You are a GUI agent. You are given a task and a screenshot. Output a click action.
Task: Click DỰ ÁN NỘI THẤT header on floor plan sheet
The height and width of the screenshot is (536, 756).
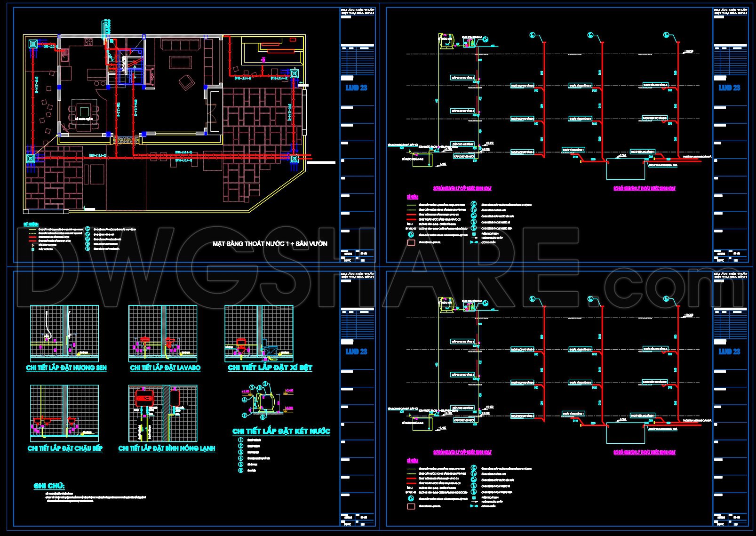pos(357,9)
